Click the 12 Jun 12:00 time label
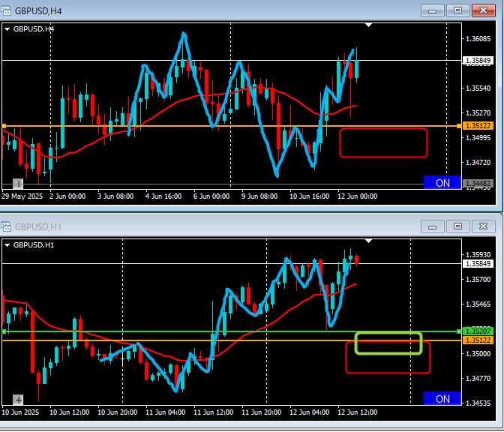Viewport: 504px width, 432px height. coord(358,412)
